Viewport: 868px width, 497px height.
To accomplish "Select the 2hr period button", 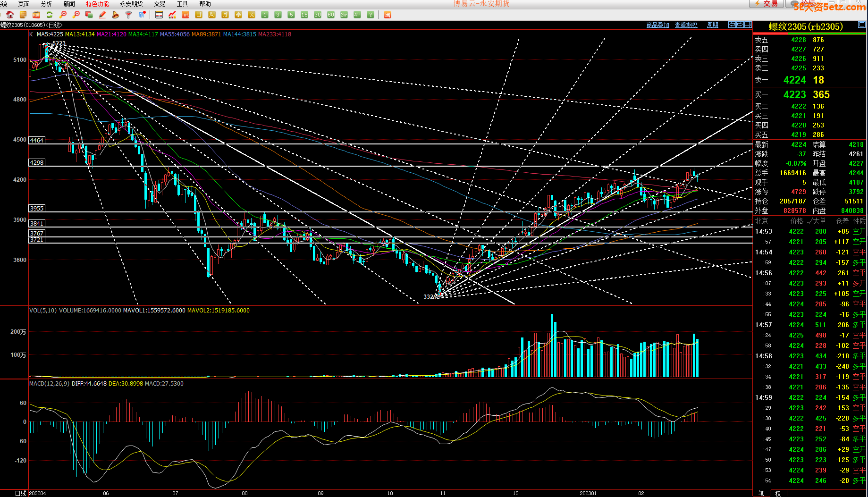I will point(344,15).
